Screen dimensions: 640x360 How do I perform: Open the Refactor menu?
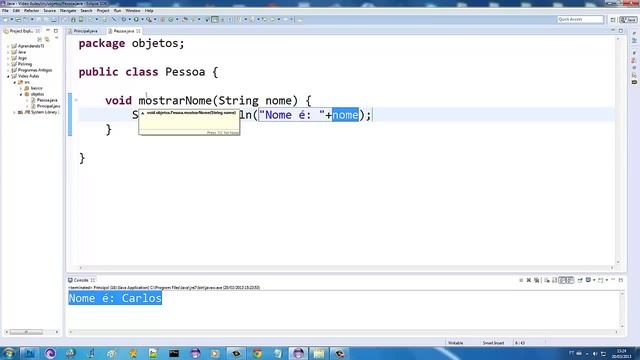(31, 11)
